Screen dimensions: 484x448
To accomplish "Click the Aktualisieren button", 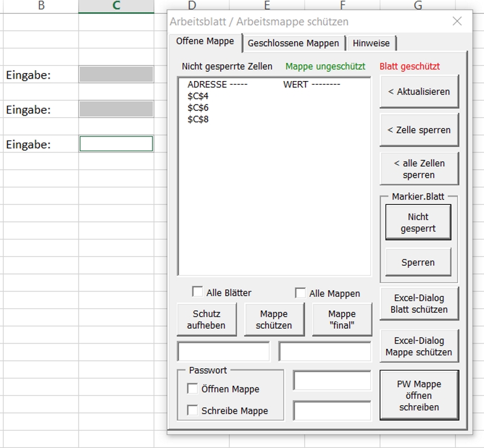I will [x=419, y=92].
